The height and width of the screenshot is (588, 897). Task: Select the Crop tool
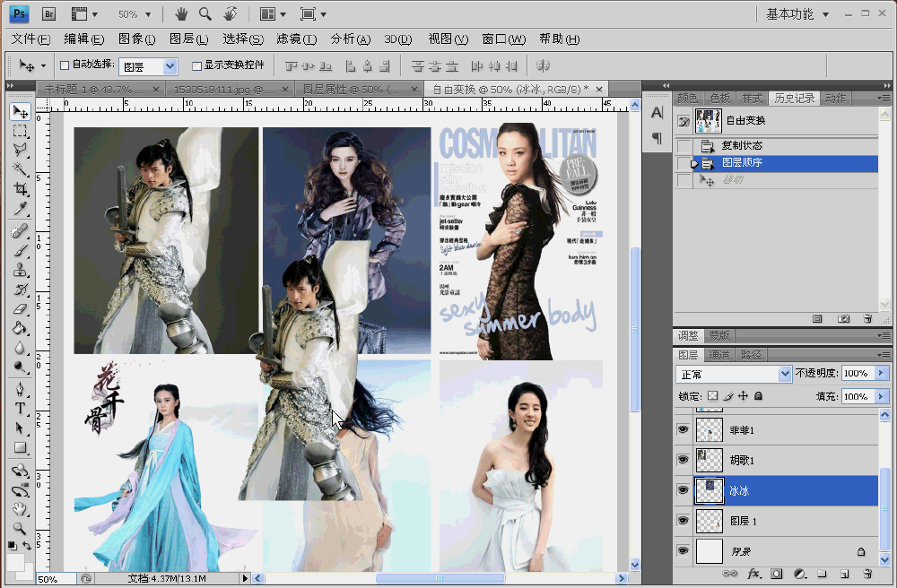(20, 188)
